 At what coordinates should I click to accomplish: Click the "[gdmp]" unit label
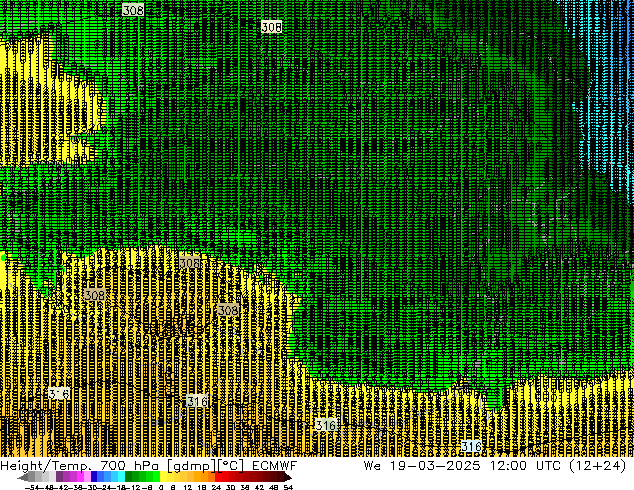191,466
